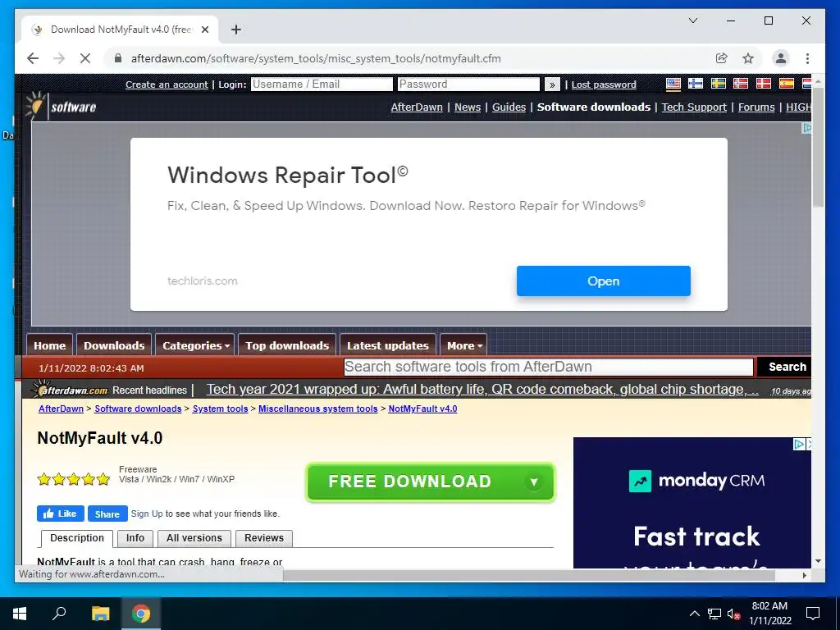The width and height of the screenshot is (840, 630).
Task: Click the Username / Email field
Action: pyautogui.click(x=322, y=84)
